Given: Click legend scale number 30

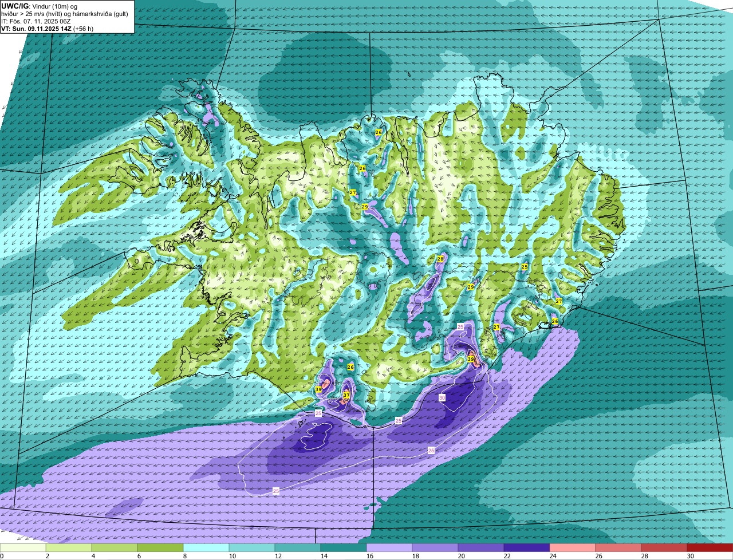Looking at the screenshot, I should 690,556.
